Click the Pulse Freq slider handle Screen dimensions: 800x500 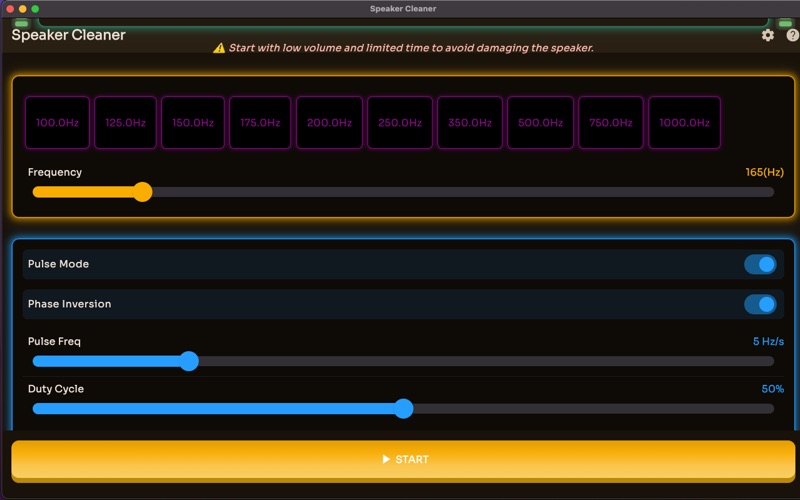(189, 361)
